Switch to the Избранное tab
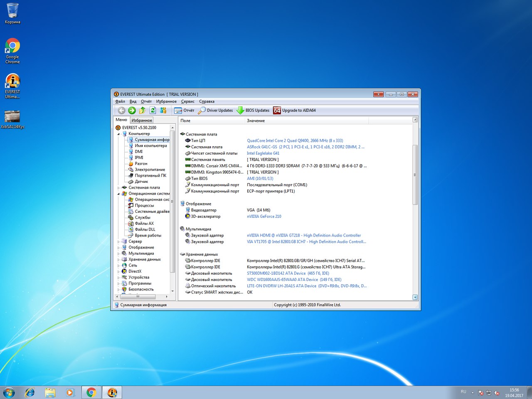 (142, 120)
